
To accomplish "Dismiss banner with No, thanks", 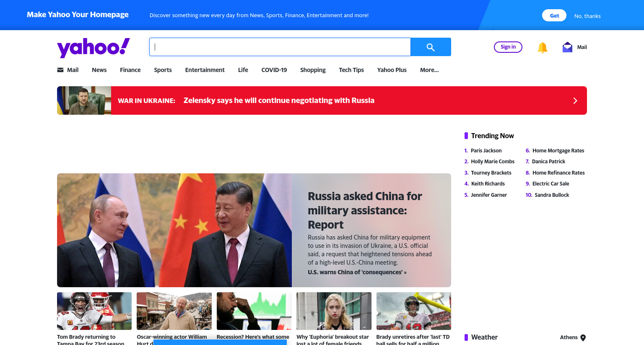I will (x=587, y=16).
